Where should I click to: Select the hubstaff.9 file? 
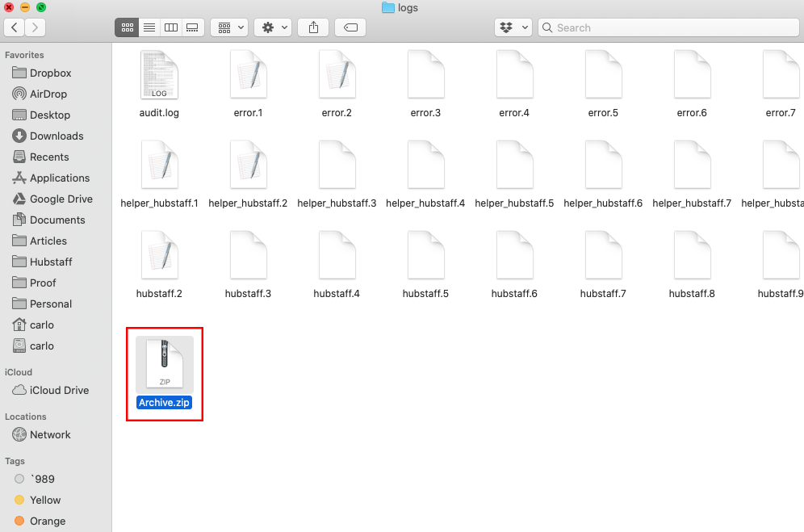point(781,266)
